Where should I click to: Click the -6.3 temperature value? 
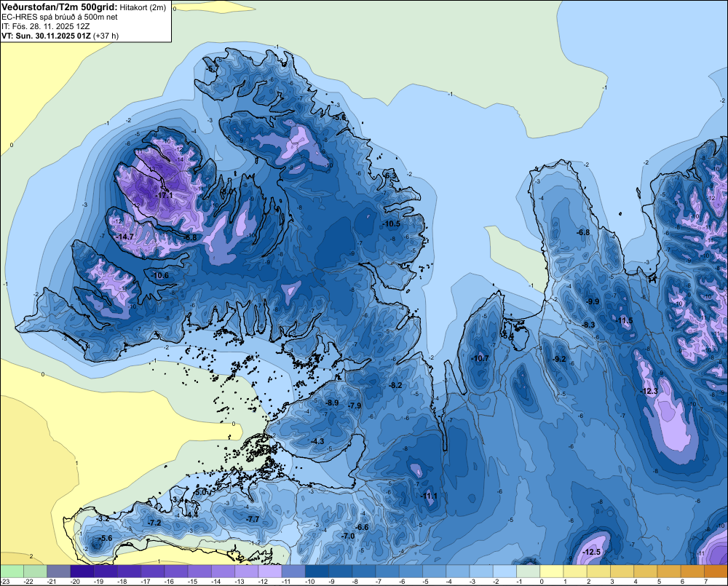(391, 176)
